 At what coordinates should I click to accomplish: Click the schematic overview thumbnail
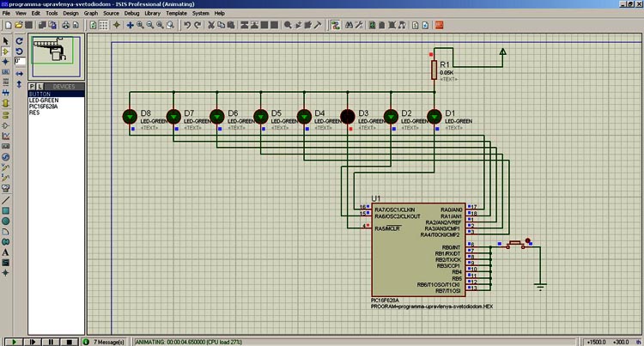point(54,56)
